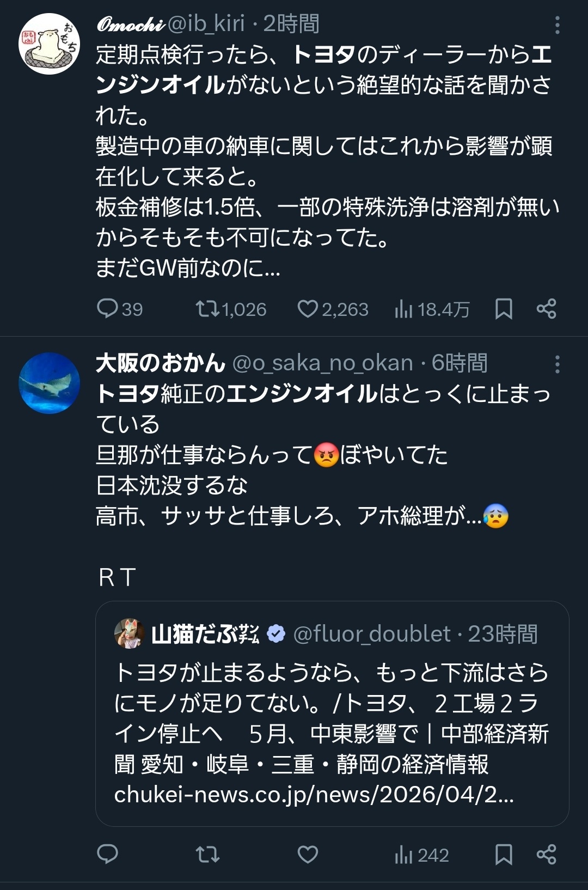Open the @ib_kiri profile handle
Screen dimensions: 588x890
point(206,24)
